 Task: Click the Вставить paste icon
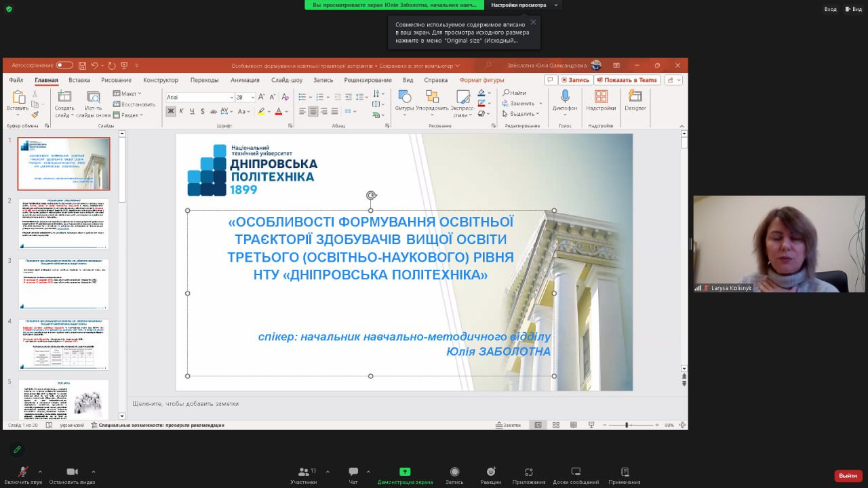[18, 97]
